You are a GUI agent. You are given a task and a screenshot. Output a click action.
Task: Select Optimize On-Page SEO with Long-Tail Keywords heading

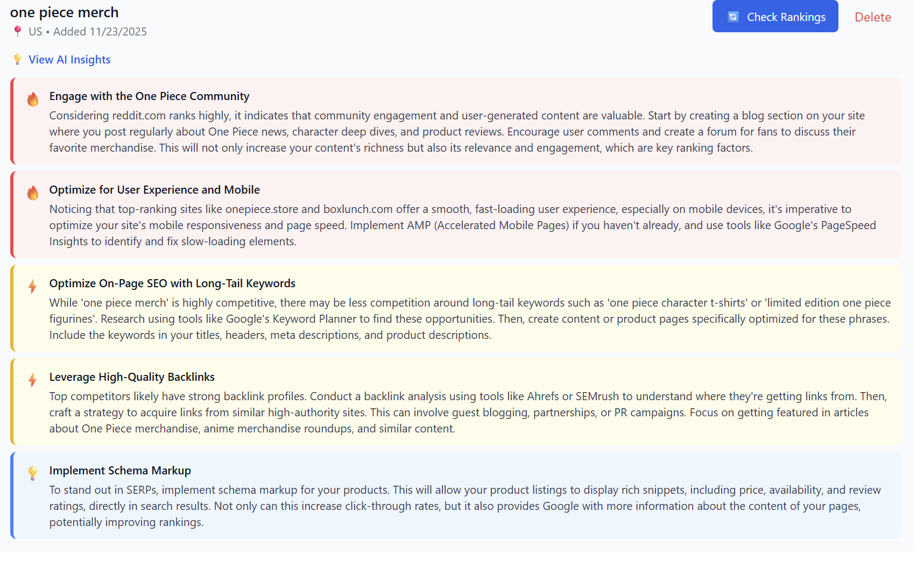point(172,283)
